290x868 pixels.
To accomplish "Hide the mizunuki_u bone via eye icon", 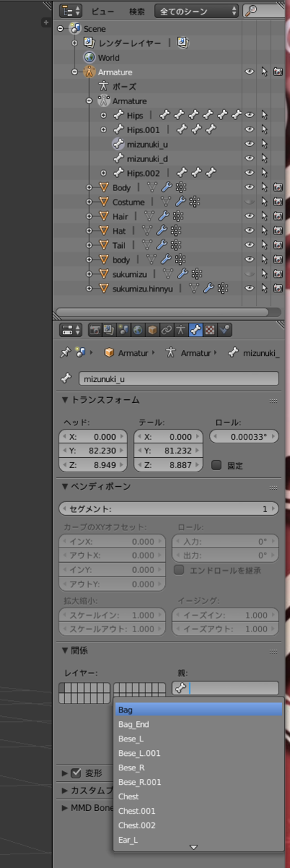I will point(250,145).
